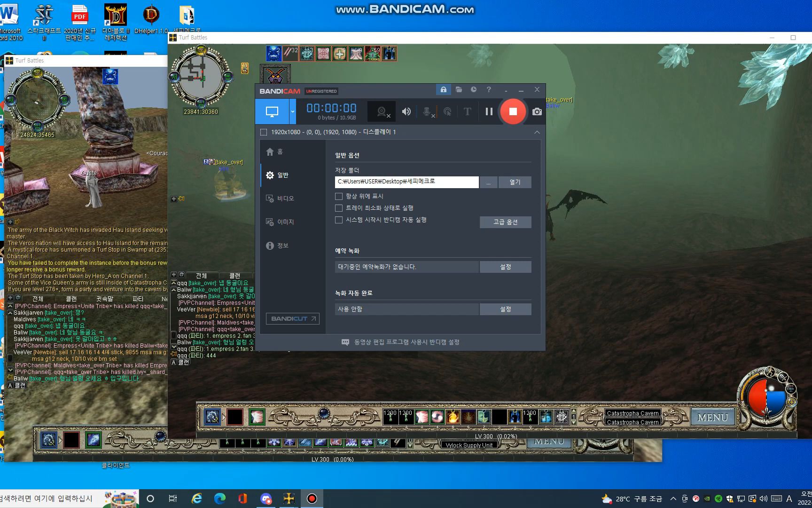
Task: Open the 정보 tab
Action: click(293, 246)
